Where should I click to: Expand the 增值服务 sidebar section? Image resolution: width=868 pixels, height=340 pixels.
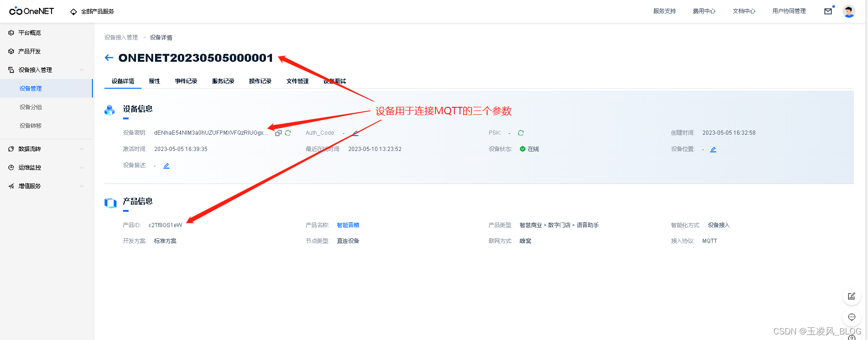[x=46, y=186]
